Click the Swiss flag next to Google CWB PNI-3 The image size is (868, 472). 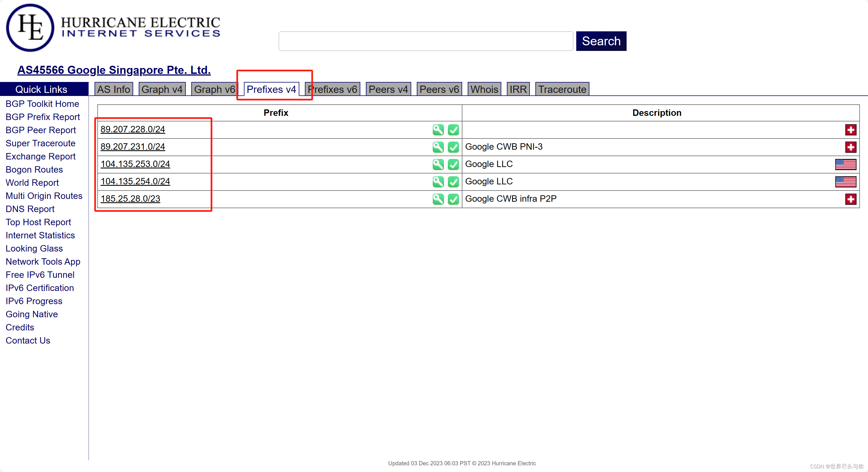click(851, 147)
